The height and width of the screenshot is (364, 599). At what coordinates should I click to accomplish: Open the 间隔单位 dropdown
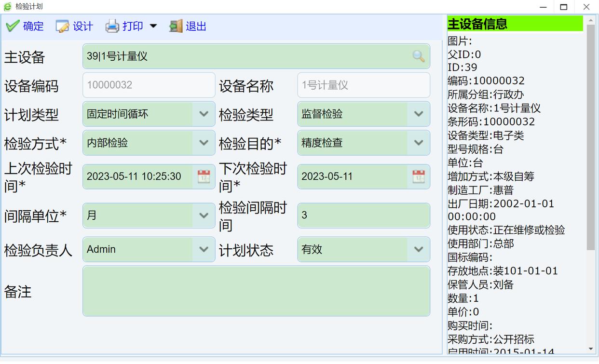click(x=204, y=216)
